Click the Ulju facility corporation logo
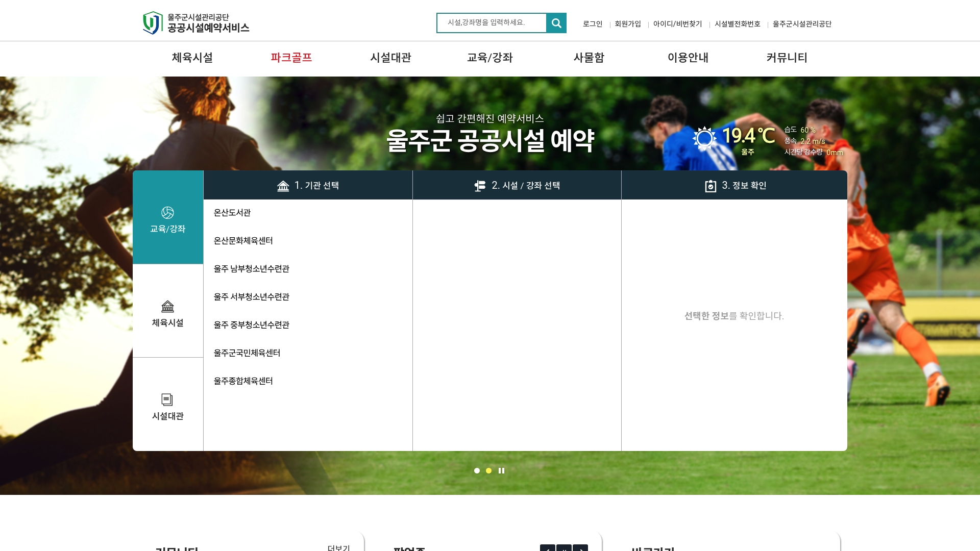The height and width of the screenshot is (551, 980). (x=196, y=23)
